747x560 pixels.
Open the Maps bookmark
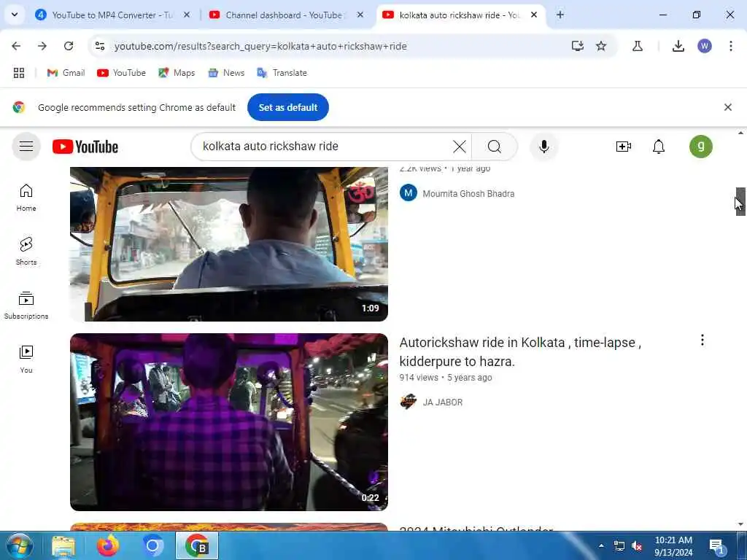pos(177,73)
